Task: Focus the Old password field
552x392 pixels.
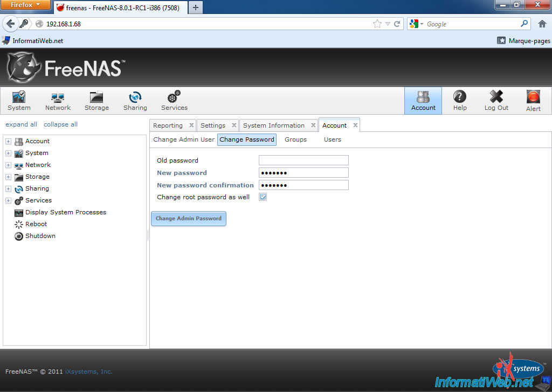Action: [303, 160]
